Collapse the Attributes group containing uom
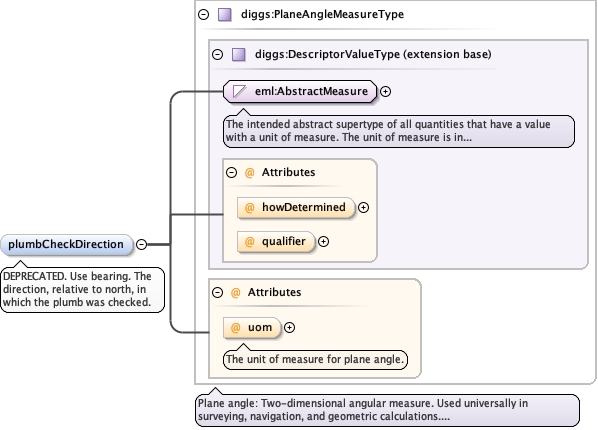 pos(217,292)
